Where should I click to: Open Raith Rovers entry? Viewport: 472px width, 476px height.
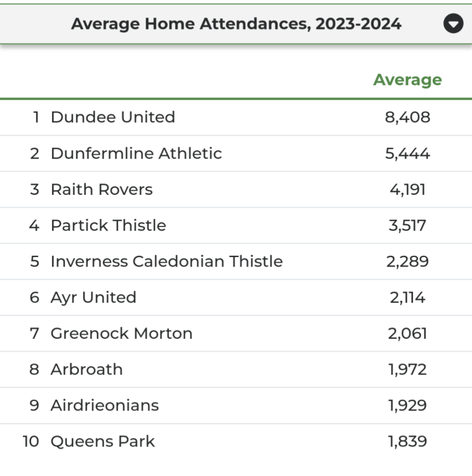[236, 189]
